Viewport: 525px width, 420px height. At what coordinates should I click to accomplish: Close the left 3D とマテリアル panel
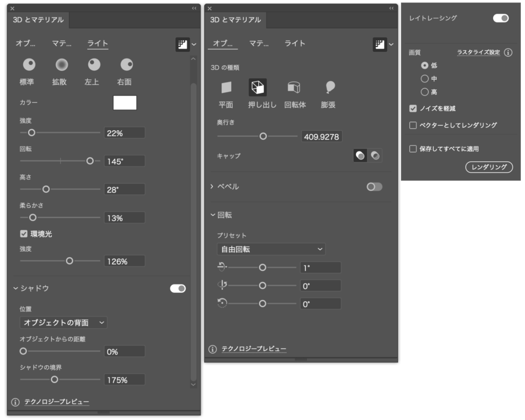(x=12, y=8)
